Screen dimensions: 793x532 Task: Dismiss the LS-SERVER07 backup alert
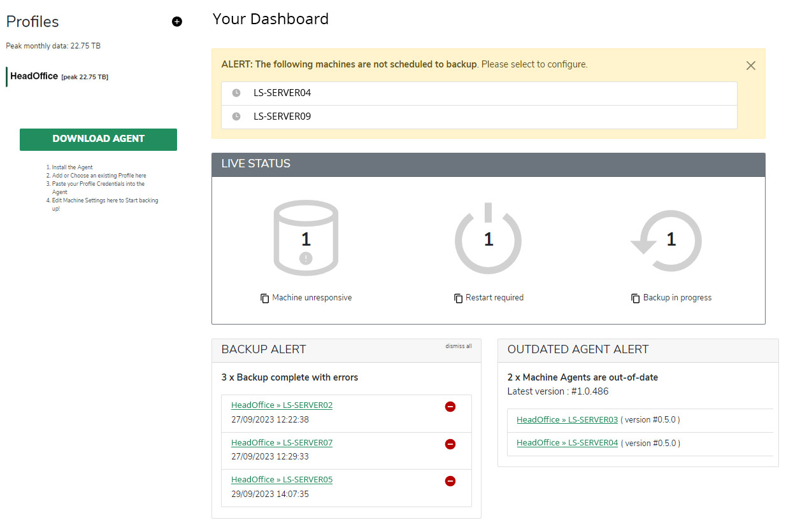450,444
